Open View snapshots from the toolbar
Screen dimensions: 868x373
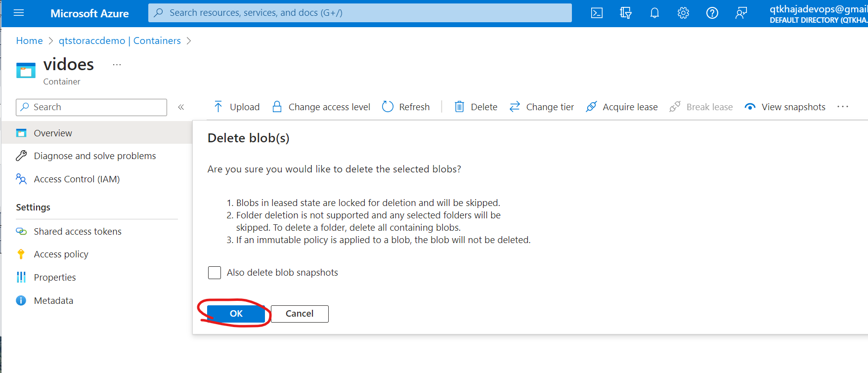pyautogui.click(x=784, y=107)
